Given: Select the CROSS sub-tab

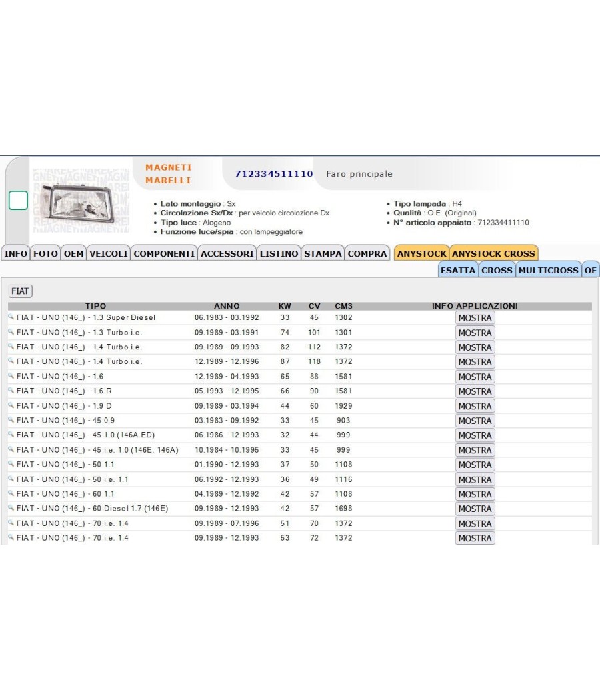Looking at the screenshot, I should (x=497, y=270).
